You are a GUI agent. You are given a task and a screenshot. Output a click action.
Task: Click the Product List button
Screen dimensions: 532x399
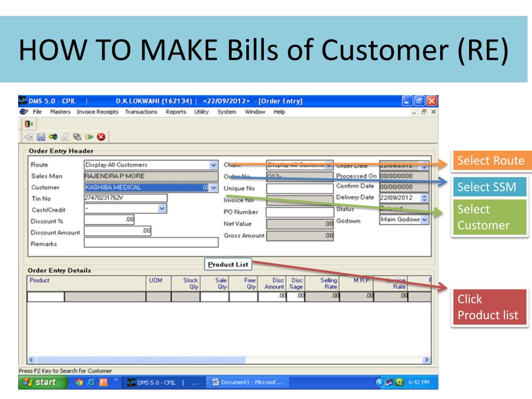(x=228, y=264)
